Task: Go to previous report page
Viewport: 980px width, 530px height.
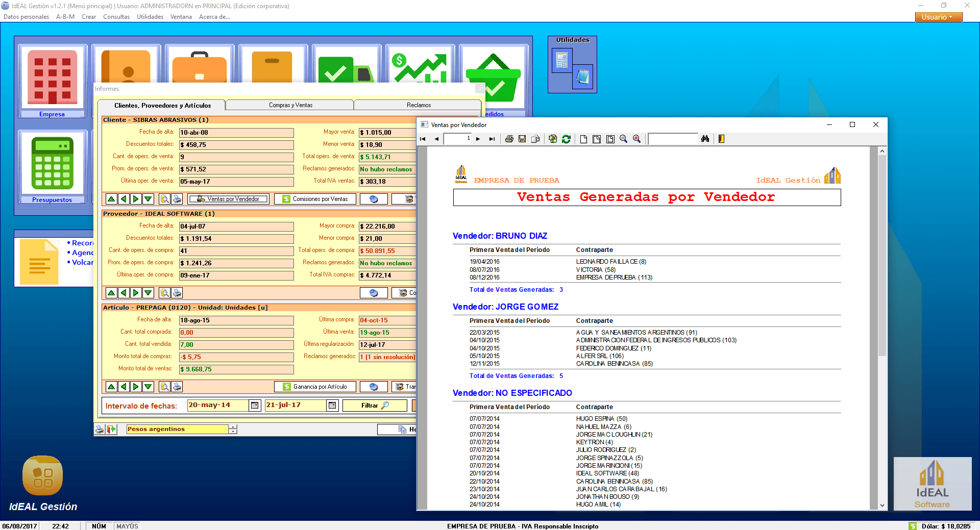Action: pyautogui.click(x=436, y=139)
